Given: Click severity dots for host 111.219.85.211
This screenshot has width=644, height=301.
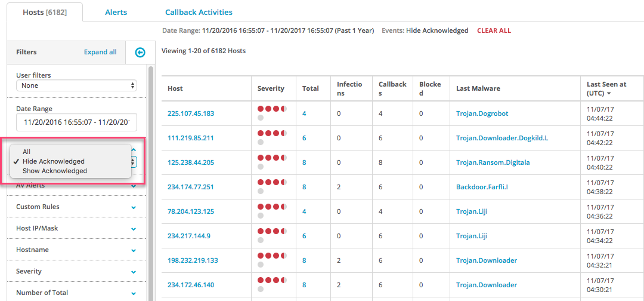Looking at the screenshot, I should (273, 138).
